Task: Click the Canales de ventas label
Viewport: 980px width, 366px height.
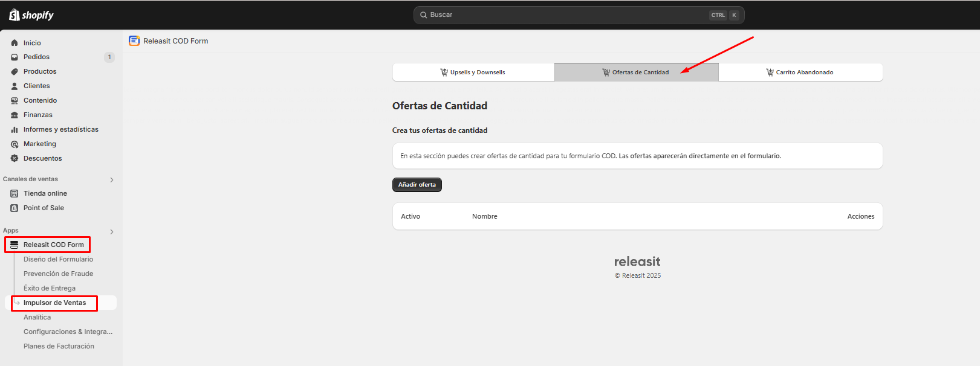Action: 30,179
